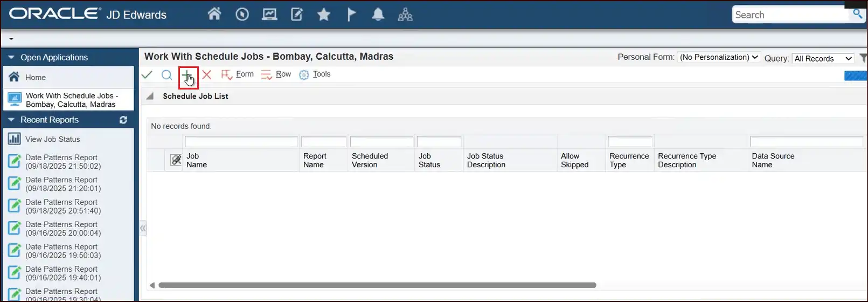The height and width of the screenshot is (302, 868).
Task: Click the green Select checkmark icon
Action: pyautogui.click(x=147, y=75)
